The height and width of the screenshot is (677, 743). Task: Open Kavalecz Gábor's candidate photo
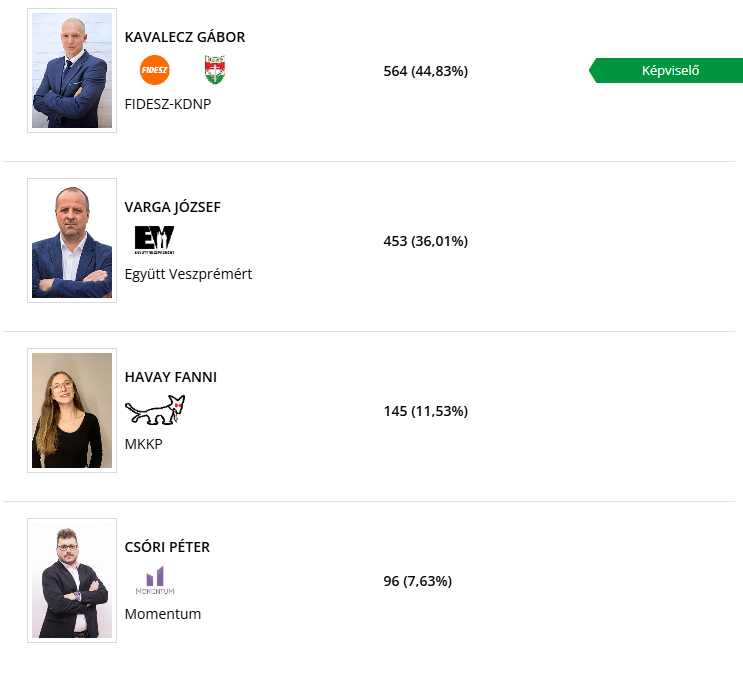coord(72,71)
